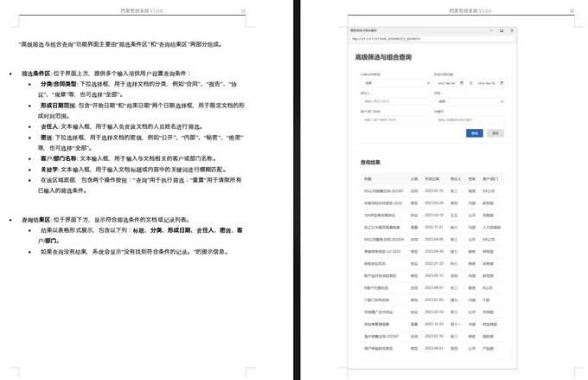Click the 客户/部门名称 input field

coord(396,119)
